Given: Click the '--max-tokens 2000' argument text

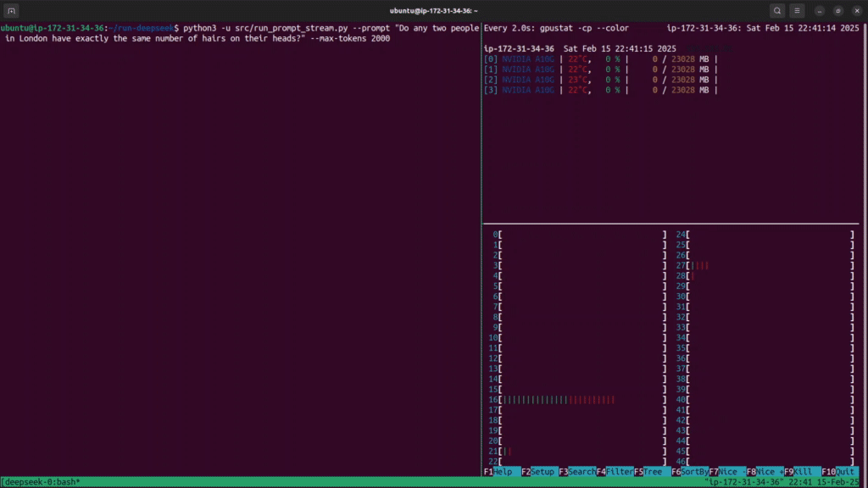Looking at the screenshot, I should pos(350,38).
